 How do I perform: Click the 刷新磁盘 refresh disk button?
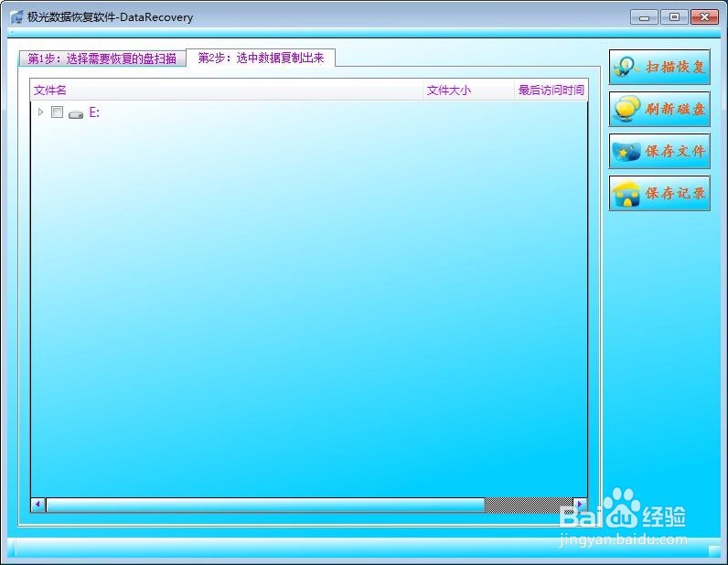pyautogui.click(x=659, y=109)
